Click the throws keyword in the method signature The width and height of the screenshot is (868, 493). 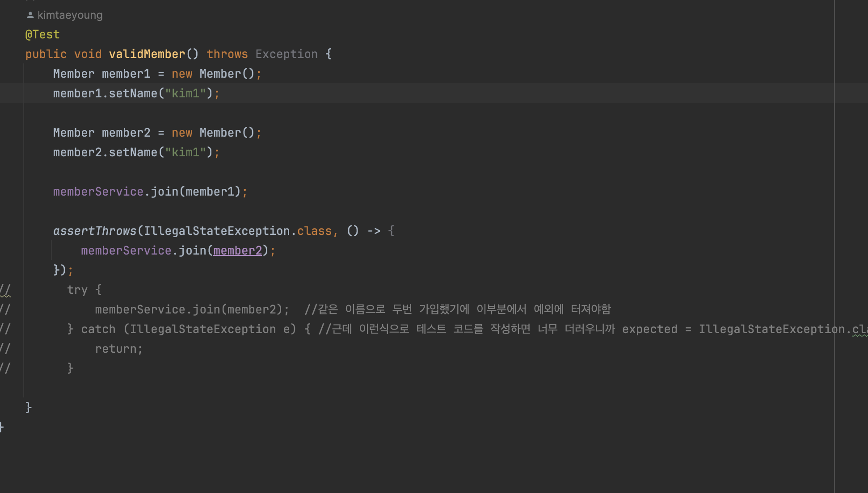[227, 54]
